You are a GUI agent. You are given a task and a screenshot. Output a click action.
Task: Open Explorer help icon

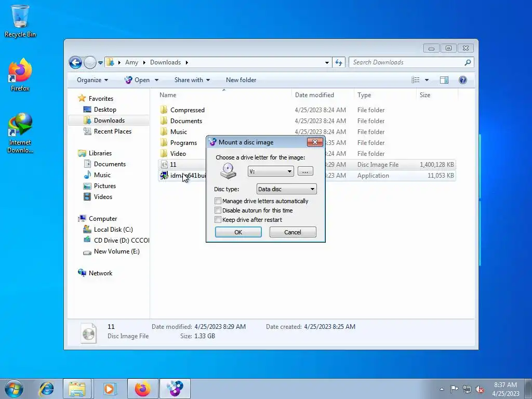(462, 80)
